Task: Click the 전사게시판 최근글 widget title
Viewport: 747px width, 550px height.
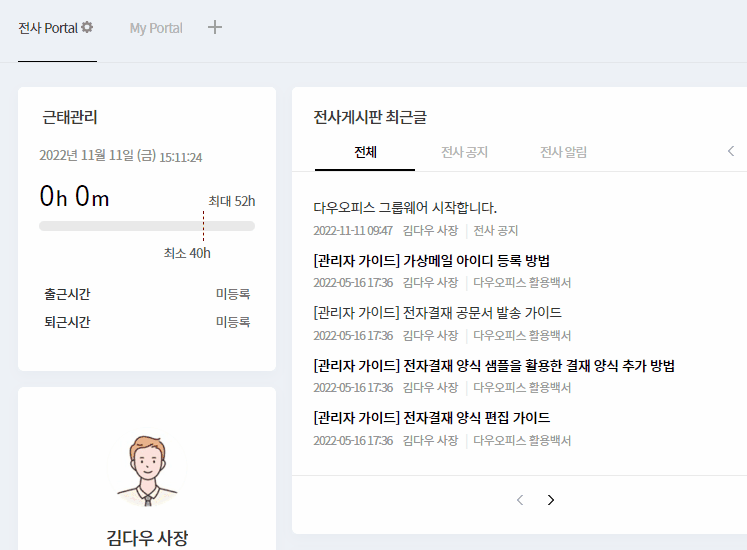Action: [370, 117]
